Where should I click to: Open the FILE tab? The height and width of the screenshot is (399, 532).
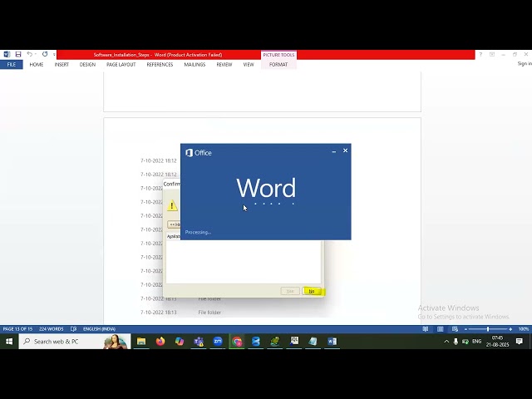[x=12, y=65]
